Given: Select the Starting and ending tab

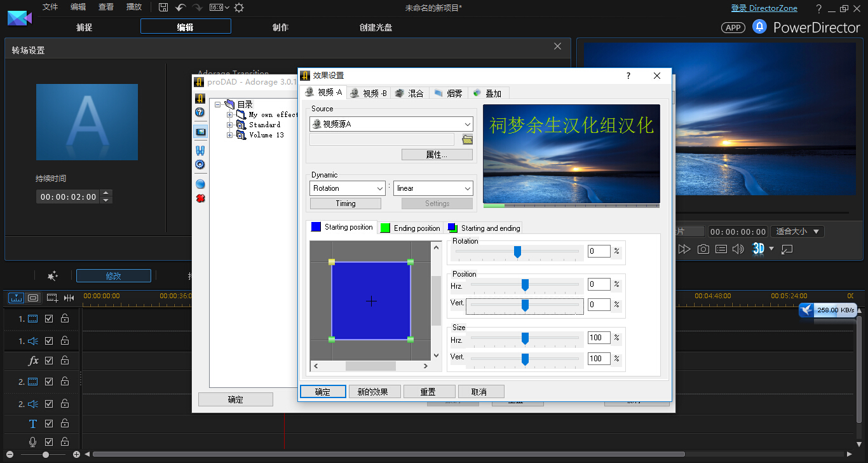Looking at the screenshot, I should (x=484, y=228).
